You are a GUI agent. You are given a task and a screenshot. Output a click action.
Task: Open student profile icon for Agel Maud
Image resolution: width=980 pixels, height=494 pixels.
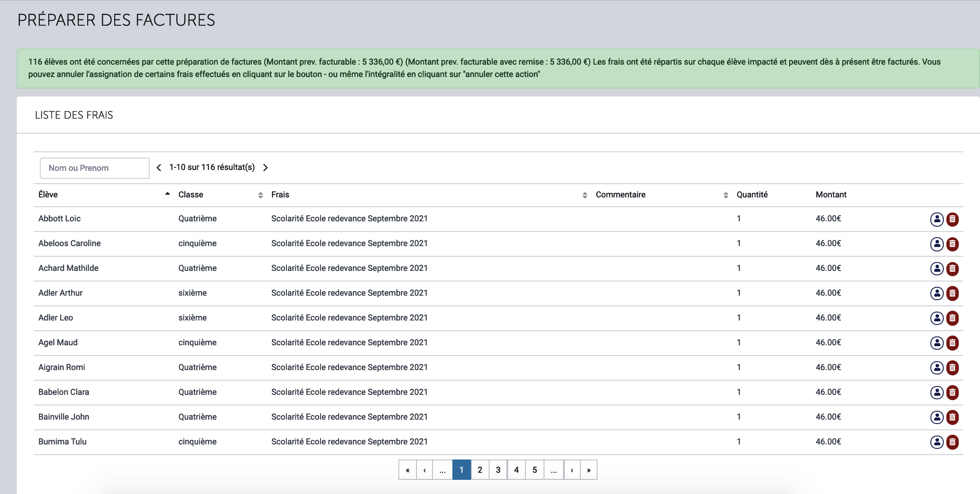coord(937,343)
